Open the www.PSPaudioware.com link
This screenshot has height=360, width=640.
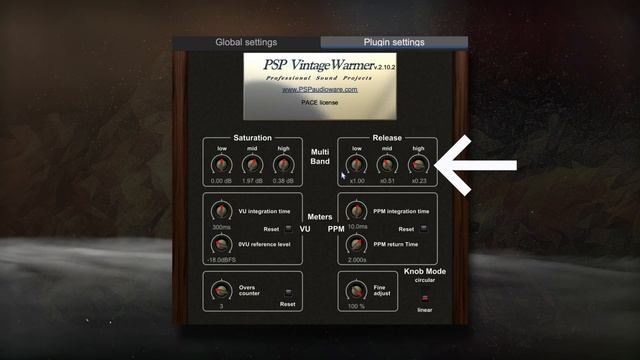pos(320,89)
